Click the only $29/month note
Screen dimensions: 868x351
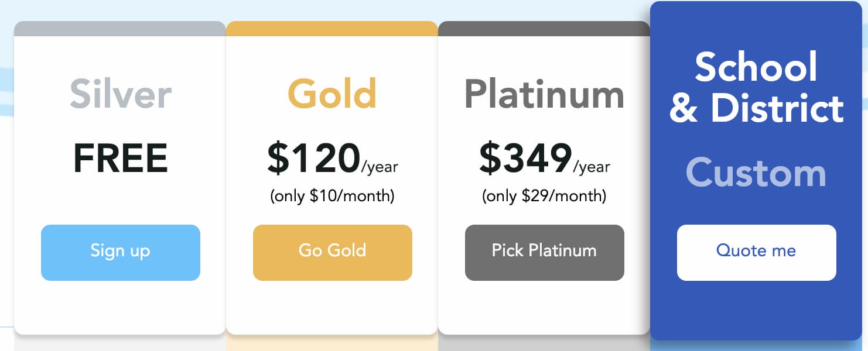(x=545, y=196)
